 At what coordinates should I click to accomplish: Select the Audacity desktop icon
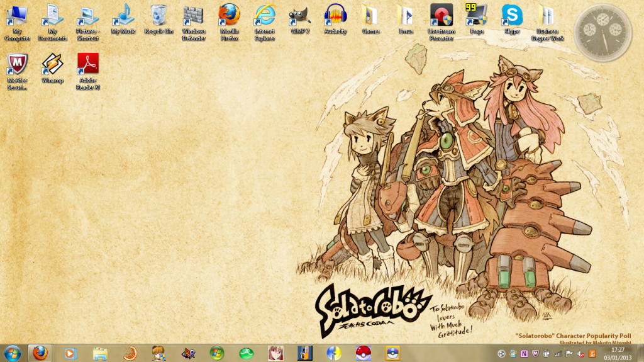[x=335, y=20]
